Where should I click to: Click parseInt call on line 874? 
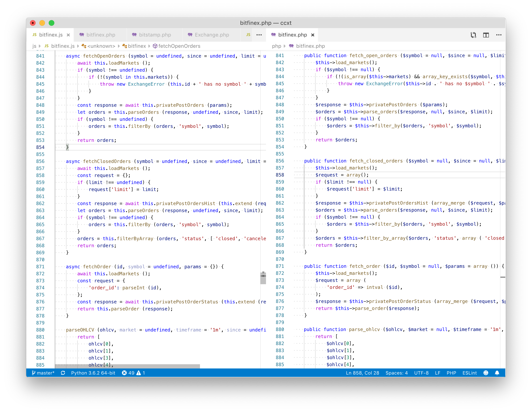pos(133,287)
